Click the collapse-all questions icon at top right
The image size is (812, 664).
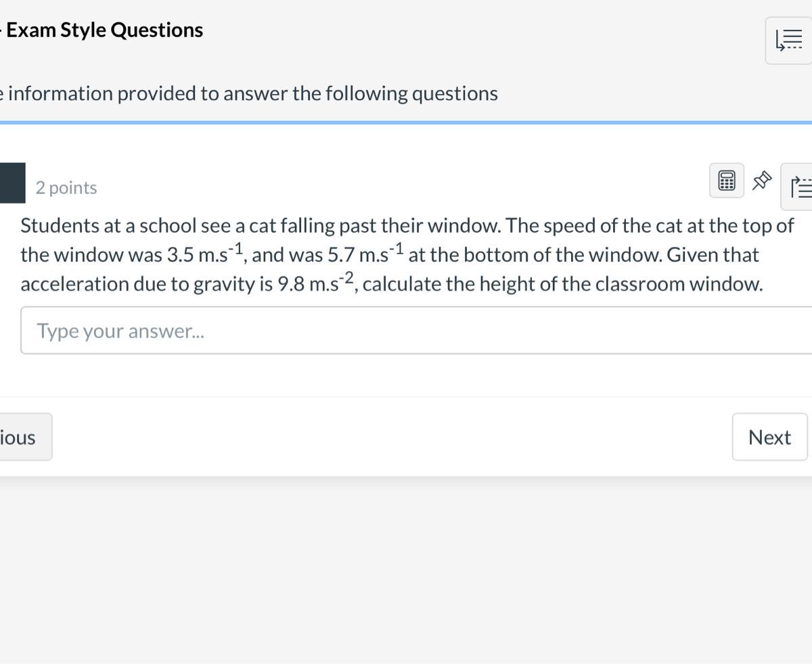point(788,41)
